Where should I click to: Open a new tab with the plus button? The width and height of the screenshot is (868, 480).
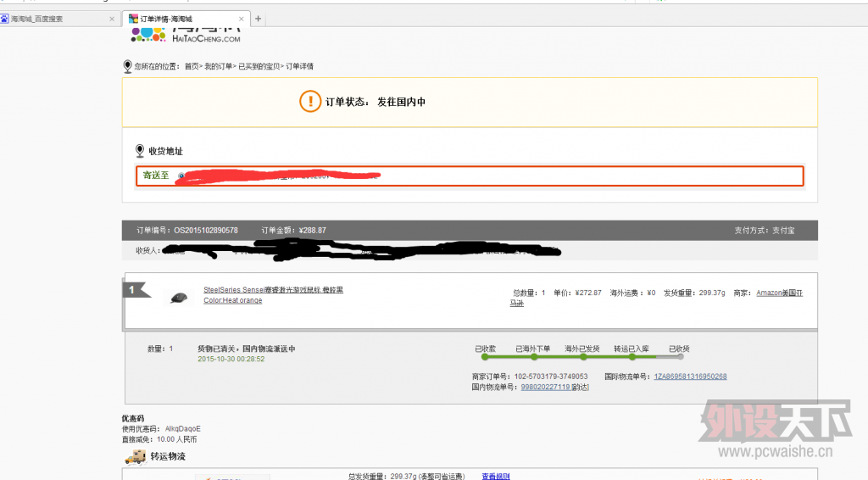pos(258,19)
